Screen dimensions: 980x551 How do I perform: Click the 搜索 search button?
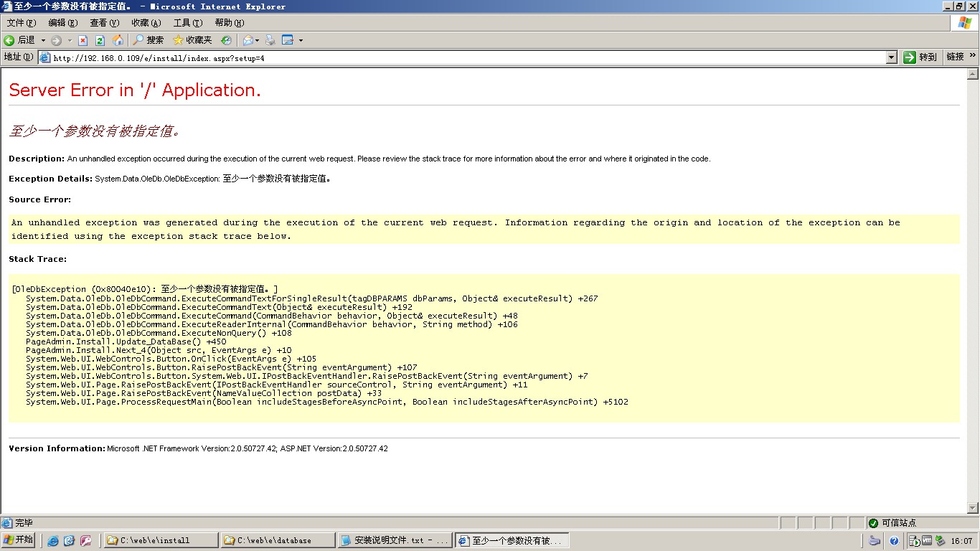point(149,40)
